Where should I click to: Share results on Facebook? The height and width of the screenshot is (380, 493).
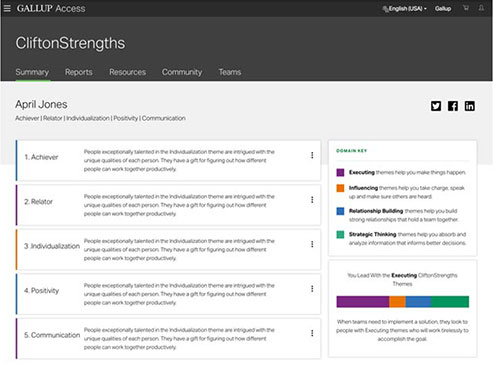(x=453, y=106)
